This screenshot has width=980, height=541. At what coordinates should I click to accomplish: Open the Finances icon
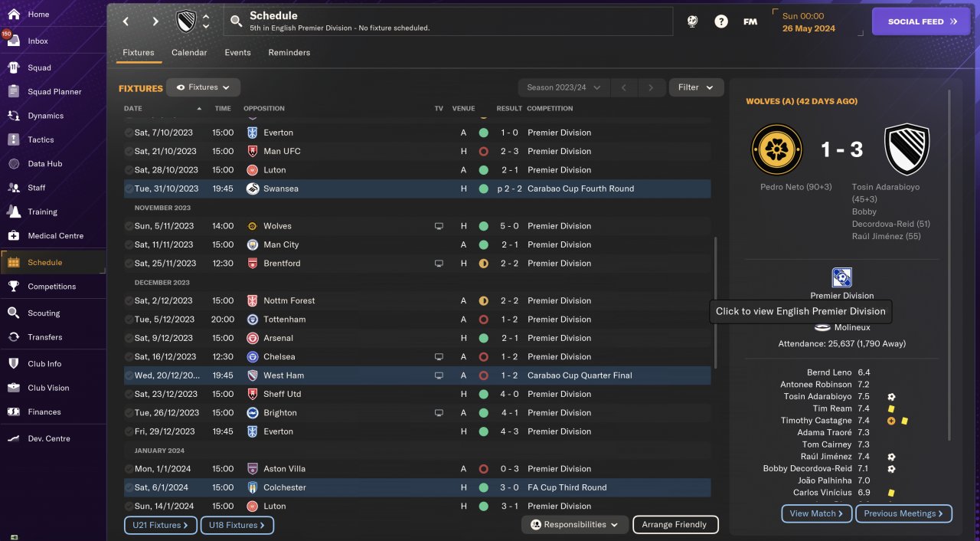pos(14,411)
